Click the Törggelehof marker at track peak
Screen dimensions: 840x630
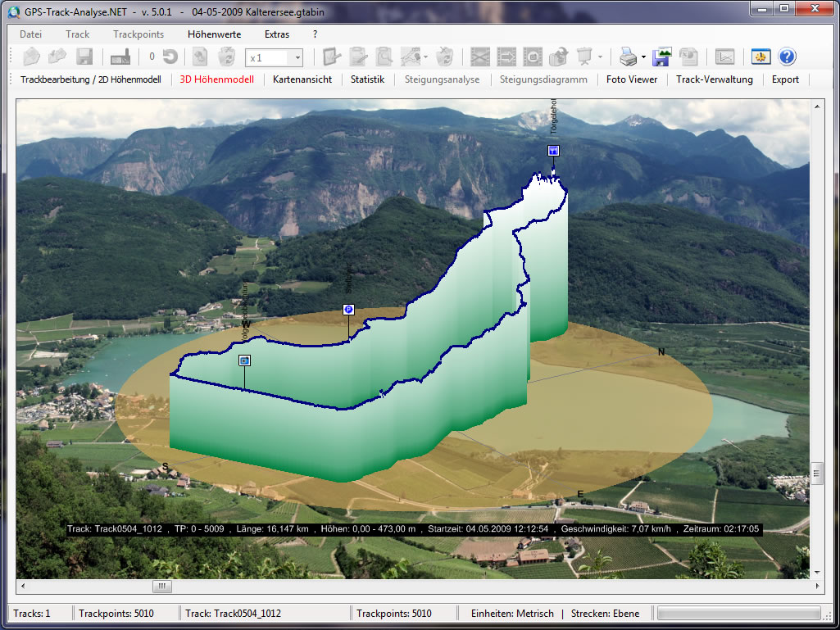pos(554,151)
